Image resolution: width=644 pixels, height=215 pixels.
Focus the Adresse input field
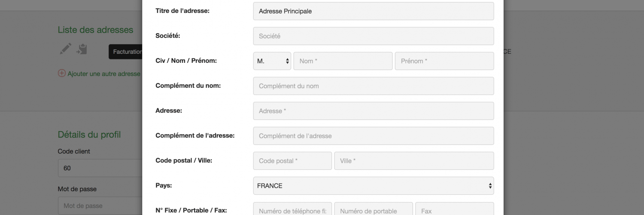tap(373, 111)
